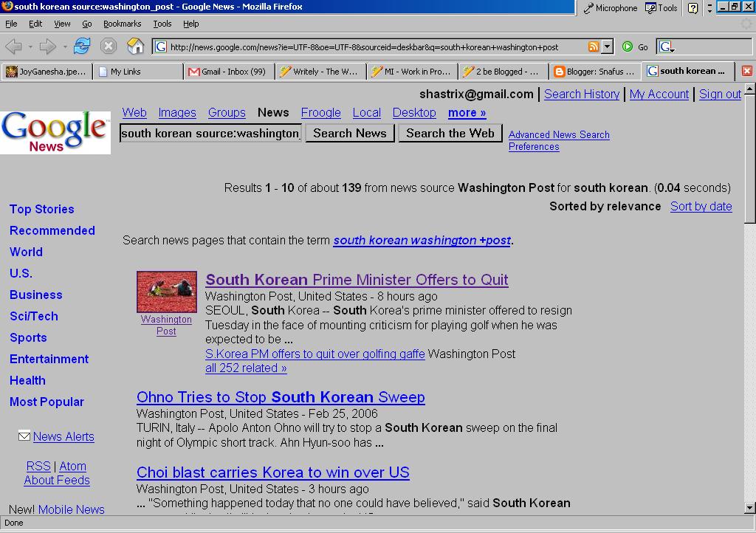Open the back history dropdown arrow
756x533 pixels.
point(30,47)
